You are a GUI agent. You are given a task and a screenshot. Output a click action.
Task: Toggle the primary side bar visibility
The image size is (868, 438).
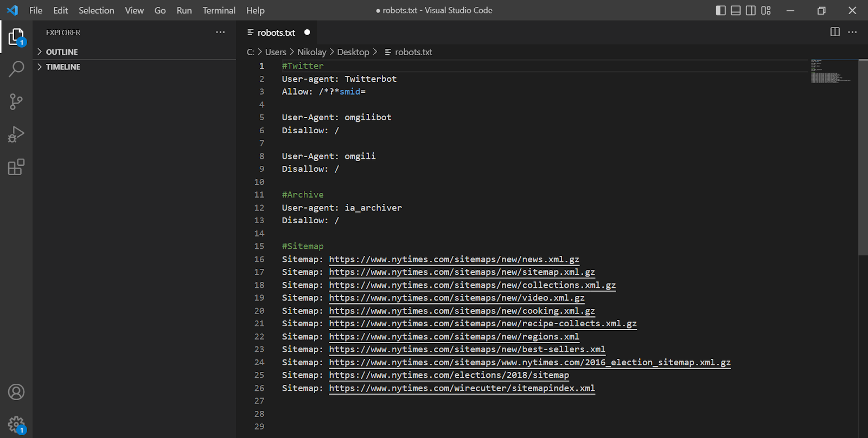click(720, 10)
